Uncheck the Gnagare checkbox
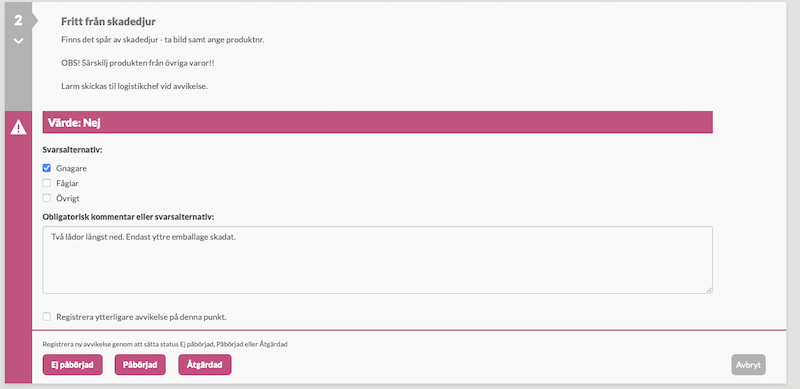Screen dimensions: 800x389 (x=46, y=168)
